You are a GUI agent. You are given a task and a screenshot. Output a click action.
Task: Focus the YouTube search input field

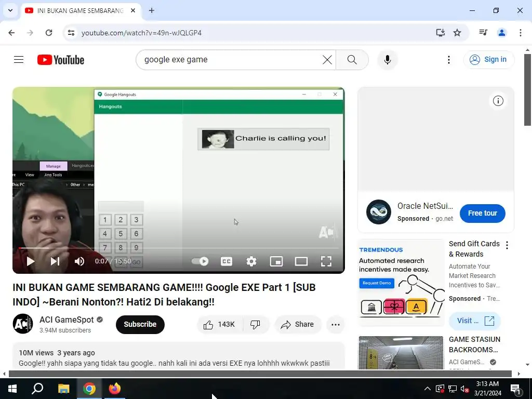click(x=231, y=60)
